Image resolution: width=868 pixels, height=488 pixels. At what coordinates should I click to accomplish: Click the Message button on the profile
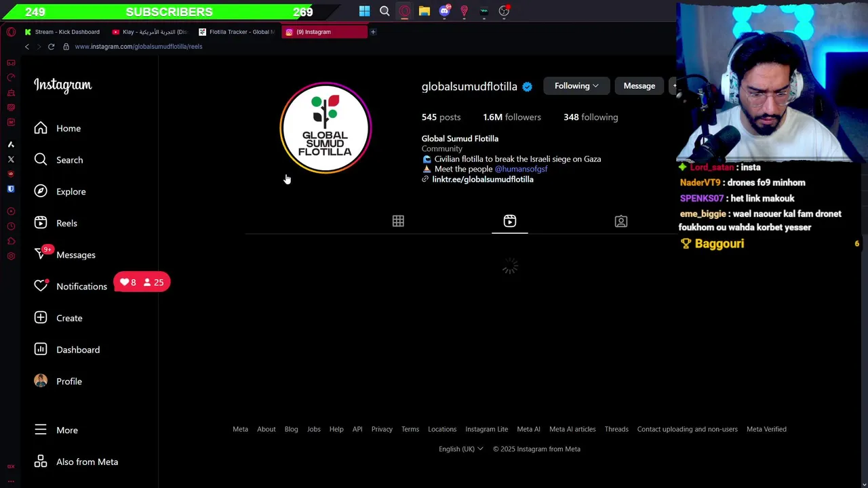pyautogui.click(x=639, y=86)
